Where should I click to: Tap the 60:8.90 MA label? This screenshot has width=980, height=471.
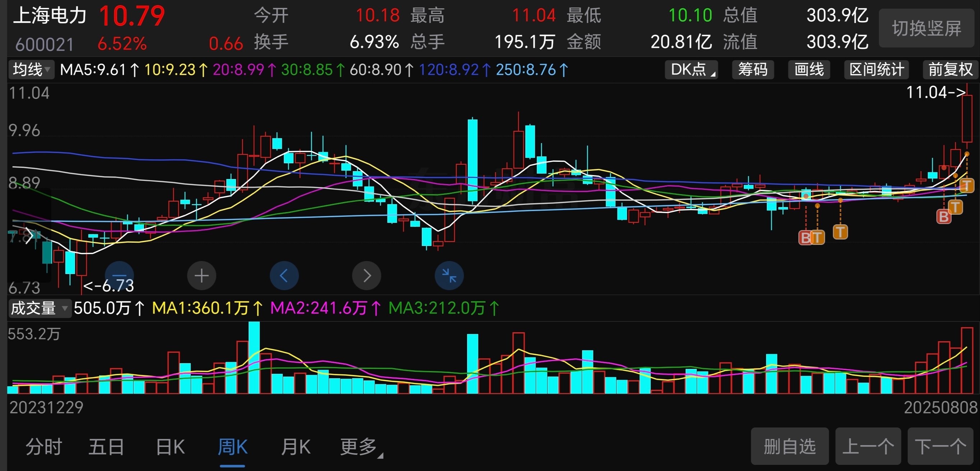click(x=382, y=70)
